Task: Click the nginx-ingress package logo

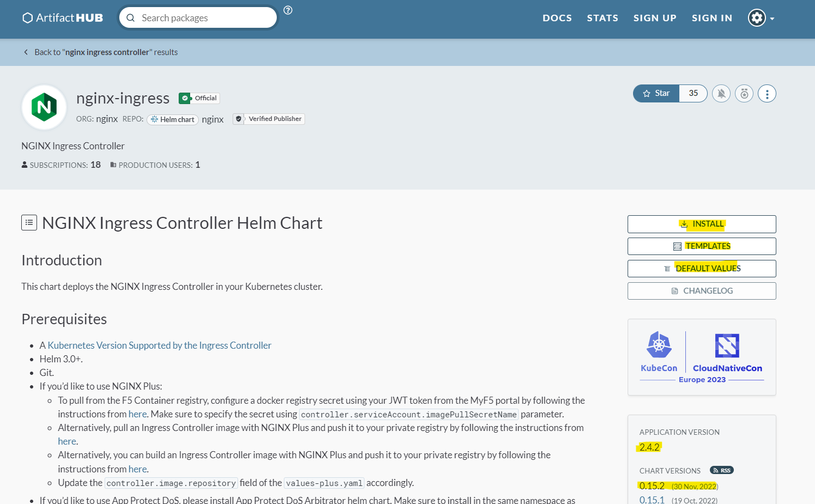Action: pyautogui.click(x=44, y=107)
